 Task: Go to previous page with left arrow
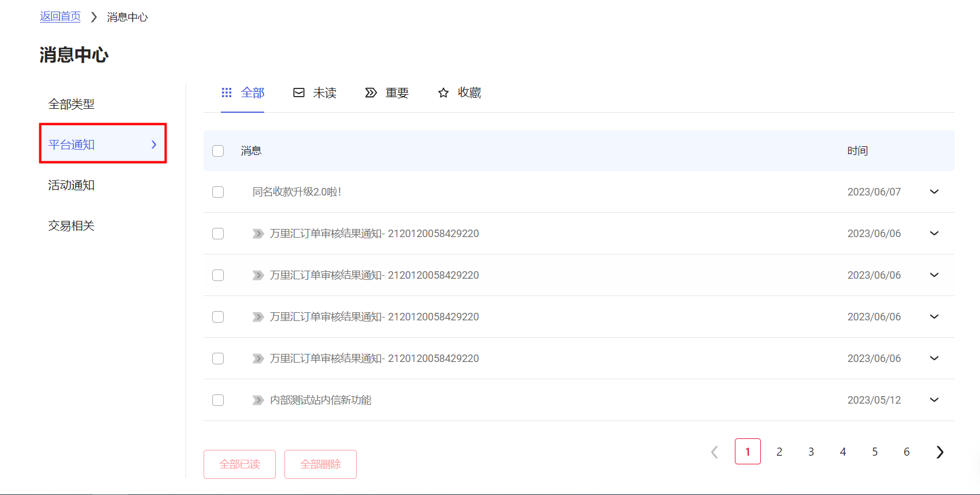coord(715,452)
